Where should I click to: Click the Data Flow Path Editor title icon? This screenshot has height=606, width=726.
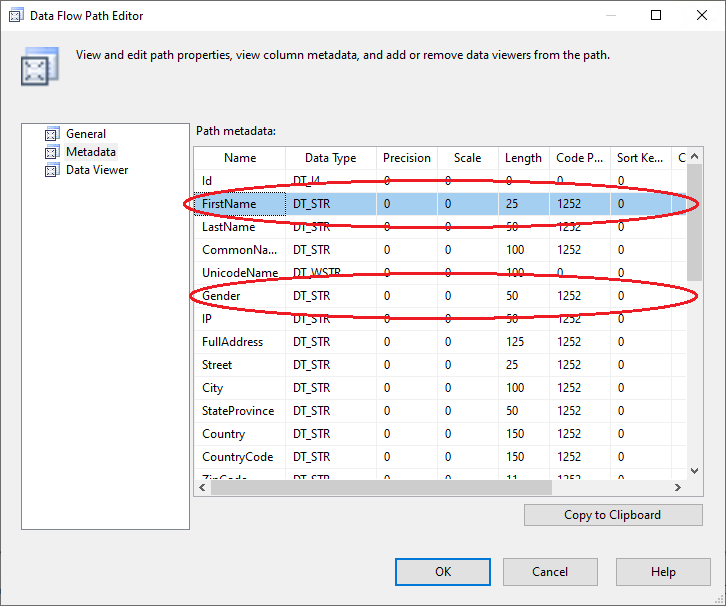[x=16, y=16]
